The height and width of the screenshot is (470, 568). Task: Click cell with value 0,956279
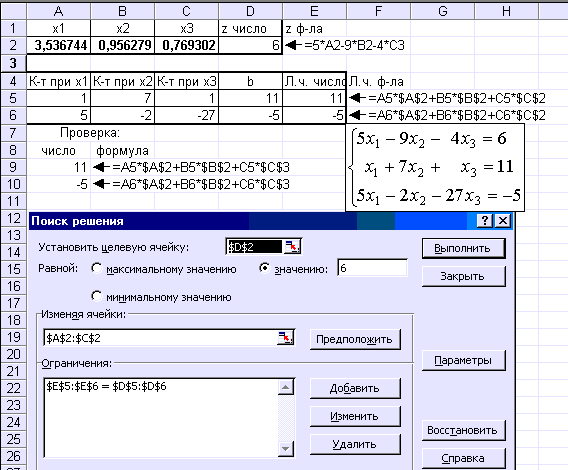point(122,45)
